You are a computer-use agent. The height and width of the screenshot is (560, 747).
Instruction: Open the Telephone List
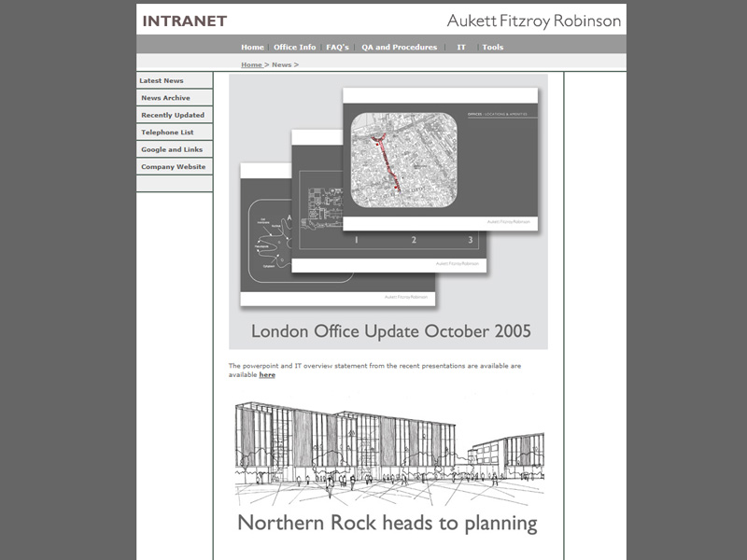(167, 133)
